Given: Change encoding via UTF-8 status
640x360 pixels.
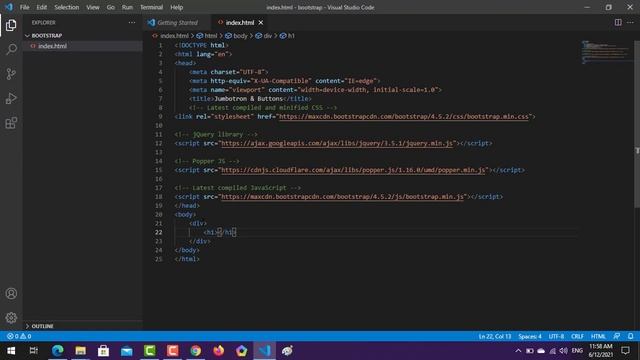Looking at the screenshot, I should point(556,336).
